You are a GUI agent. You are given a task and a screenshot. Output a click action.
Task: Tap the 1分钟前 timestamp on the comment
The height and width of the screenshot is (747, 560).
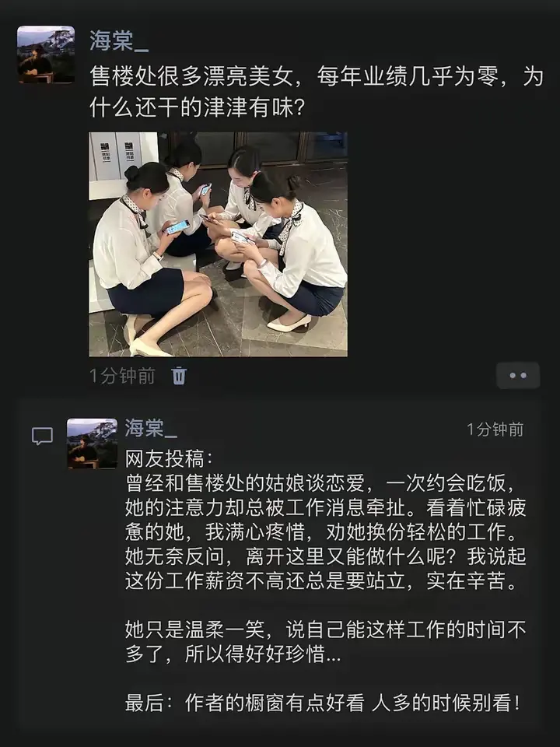495,430
